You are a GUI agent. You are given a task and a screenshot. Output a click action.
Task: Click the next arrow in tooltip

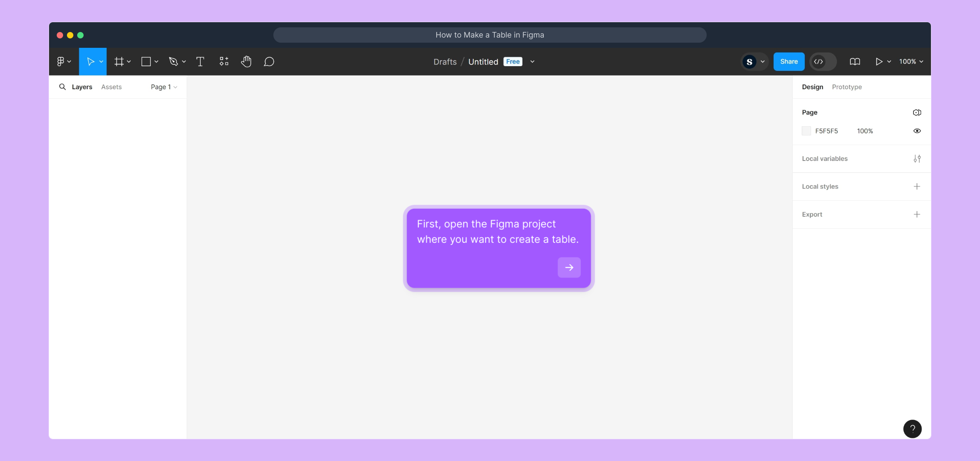click(569, 268)
